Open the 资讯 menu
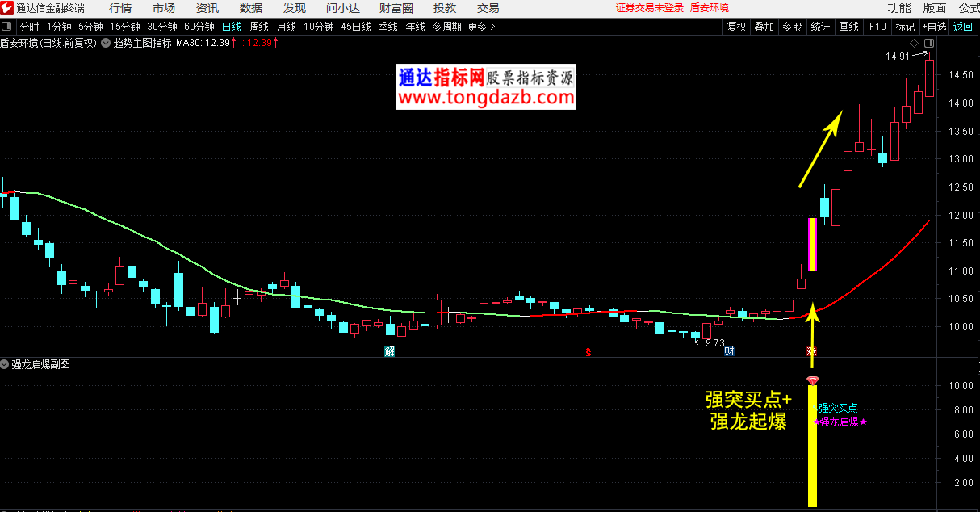The width and height of the screenshot is (980, 512). coord(207,8)
